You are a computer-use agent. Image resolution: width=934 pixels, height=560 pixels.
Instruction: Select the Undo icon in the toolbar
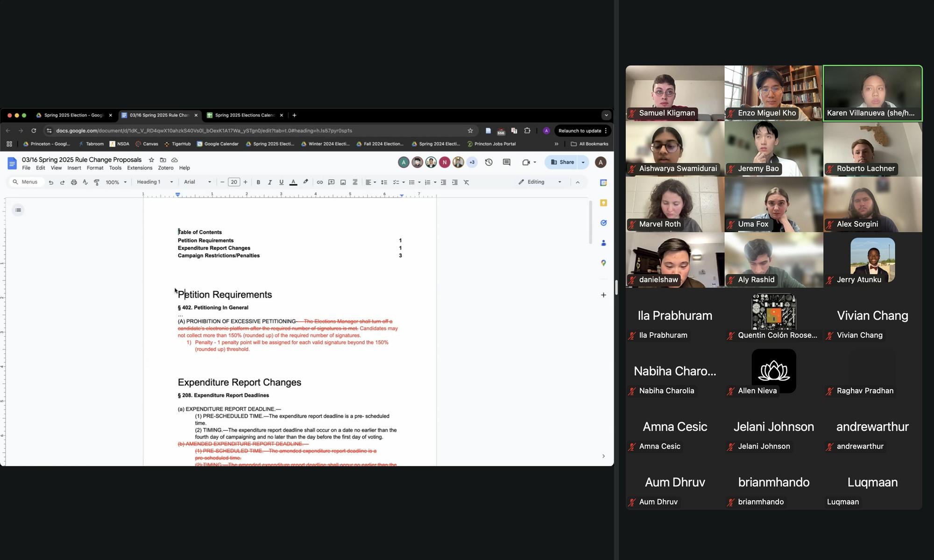(51, 182)
